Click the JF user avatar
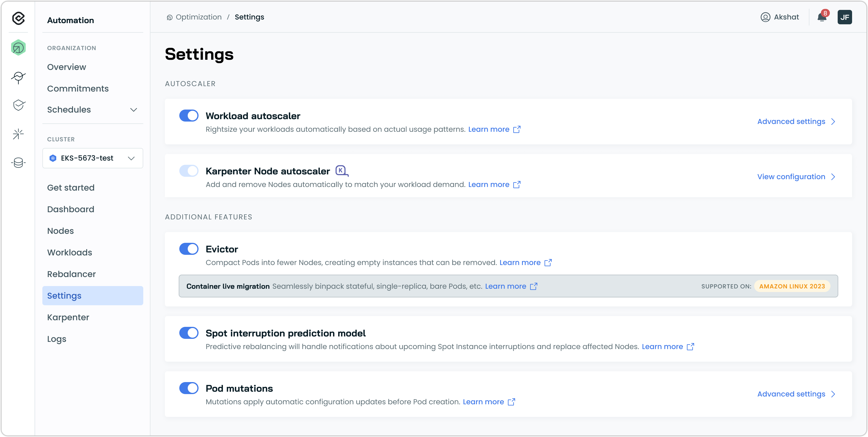The image size is (868, 437). (844, 17)
